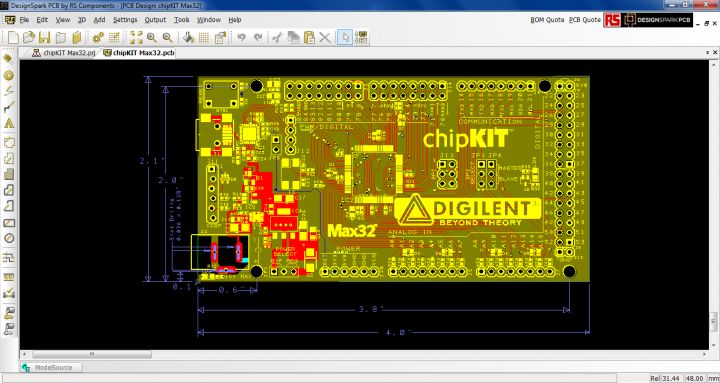The width and height of the screenshot is (720, 383).
Task: Click the Undo arrow icon
Action: [242, 37]
